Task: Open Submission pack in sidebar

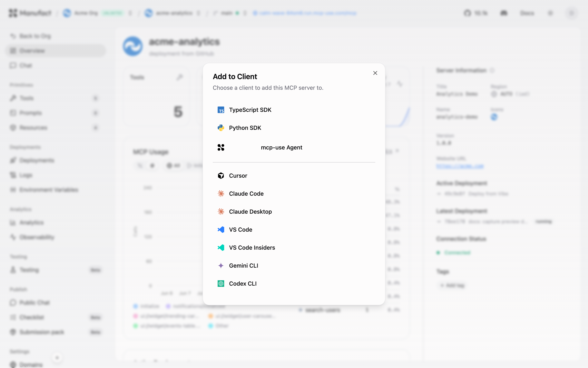Action: click(56, 332)
